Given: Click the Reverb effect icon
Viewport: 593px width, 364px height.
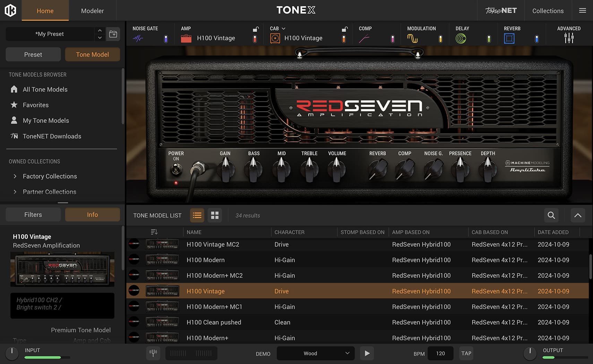Looking at the screenshot, I should click(x=509, y=38).
